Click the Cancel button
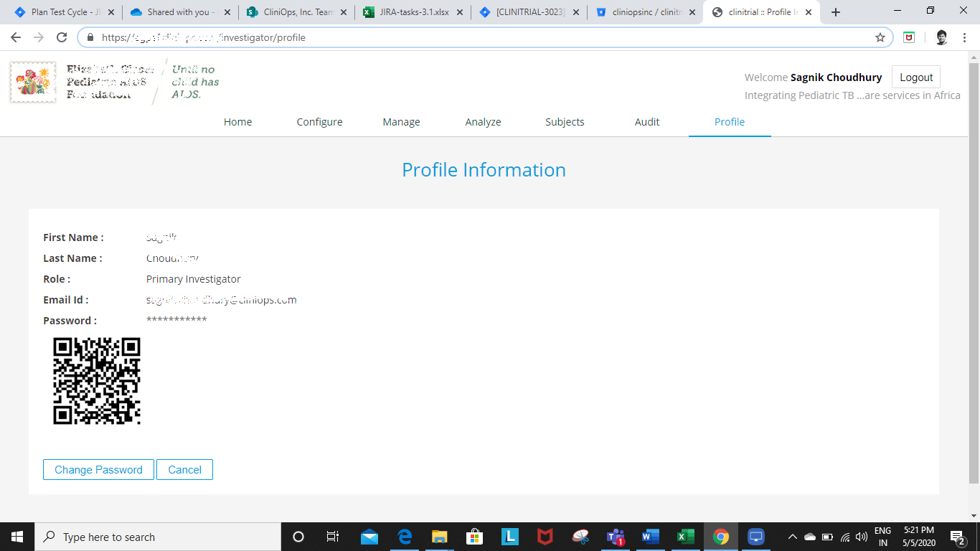The width and height of the screenshot is (980, 551). click(x=184, y=469)
